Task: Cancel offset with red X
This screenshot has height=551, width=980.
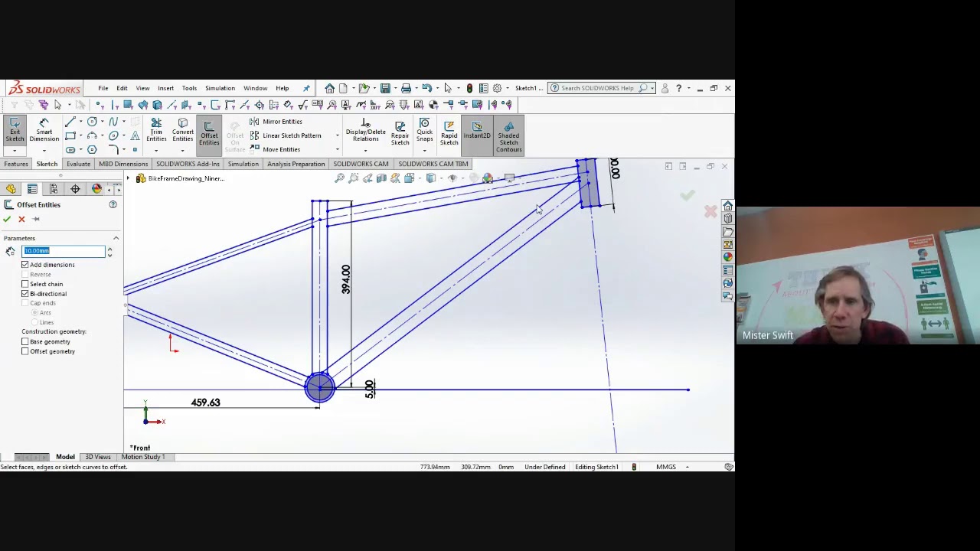Action: pos(21,219)
